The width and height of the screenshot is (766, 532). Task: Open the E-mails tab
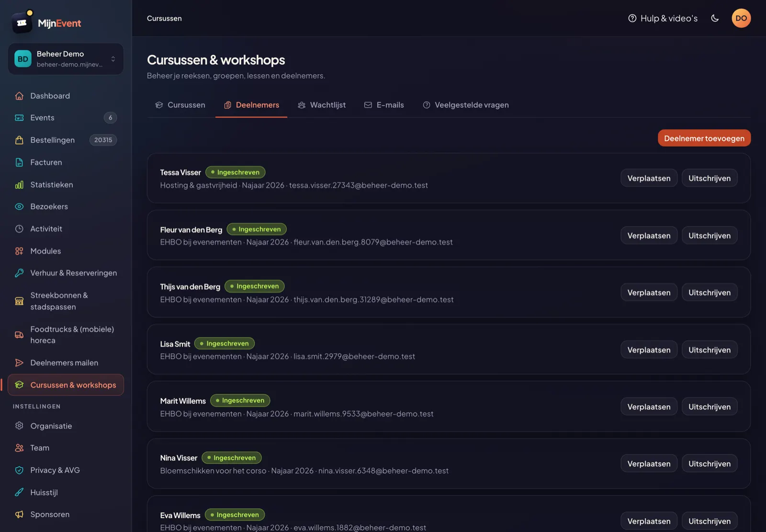[x=384, y=105]
